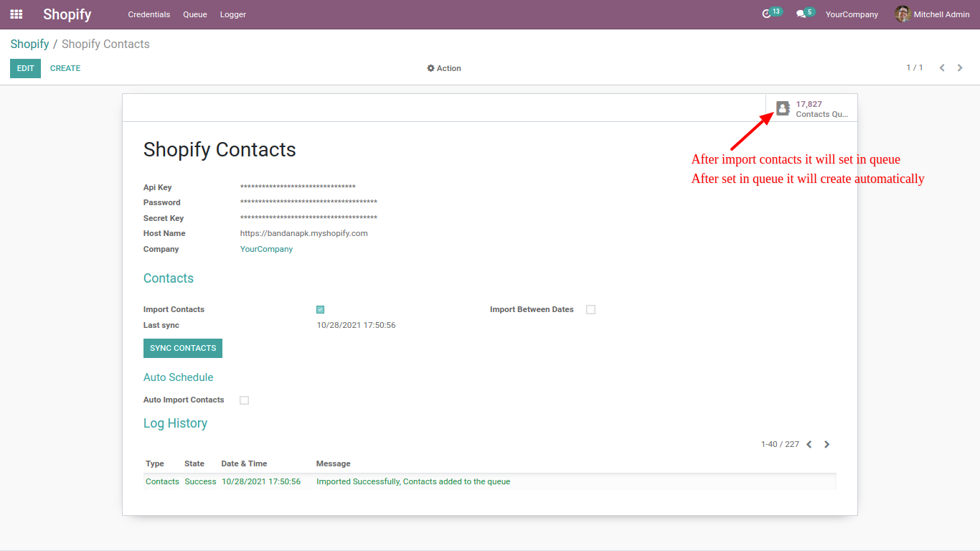
Task: Click the Contacts Queue address book icon
Action: click(x=783, y=108)
